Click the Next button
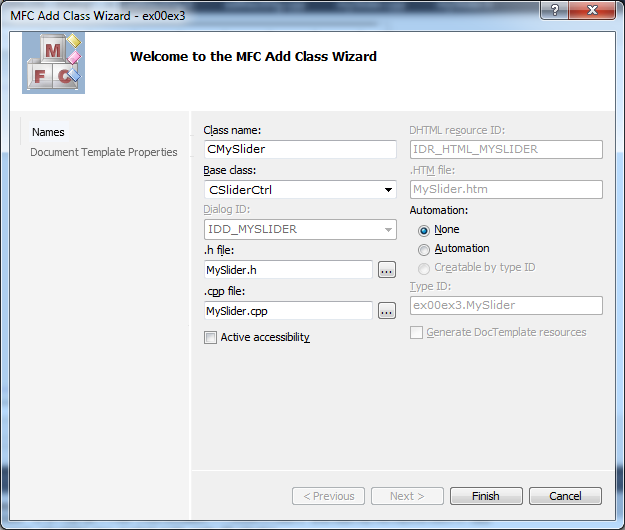 click(x=407, y=496)
